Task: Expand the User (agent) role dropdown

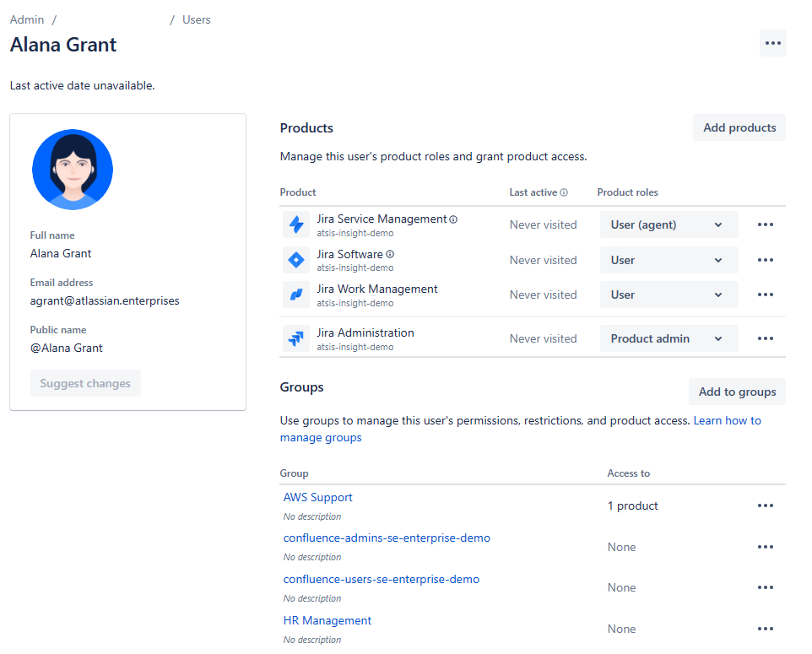Action: (669, 224)
